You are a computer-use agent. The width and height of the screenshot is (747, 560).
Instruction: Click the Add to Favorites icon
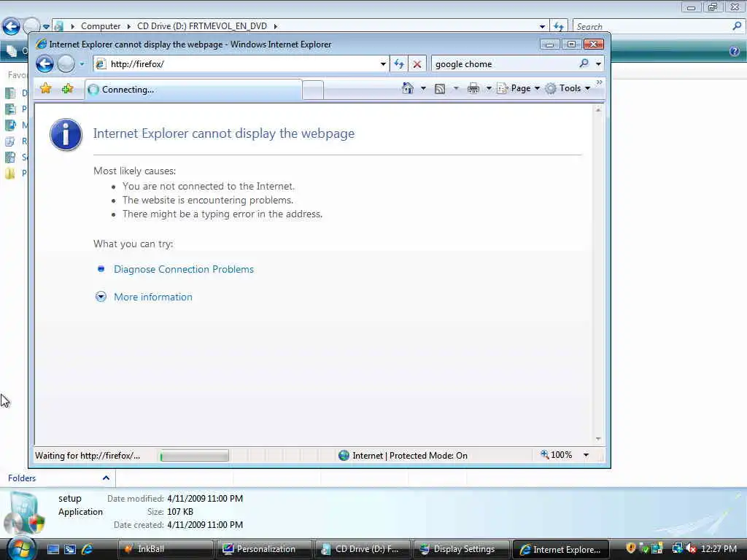(68, 88)
